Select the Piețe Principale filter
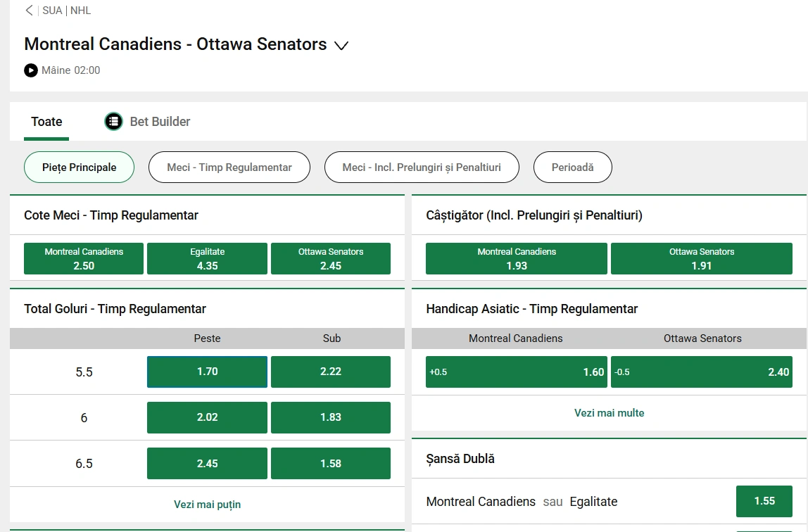This screenshot has width=808, height=532. pos(79,167)
